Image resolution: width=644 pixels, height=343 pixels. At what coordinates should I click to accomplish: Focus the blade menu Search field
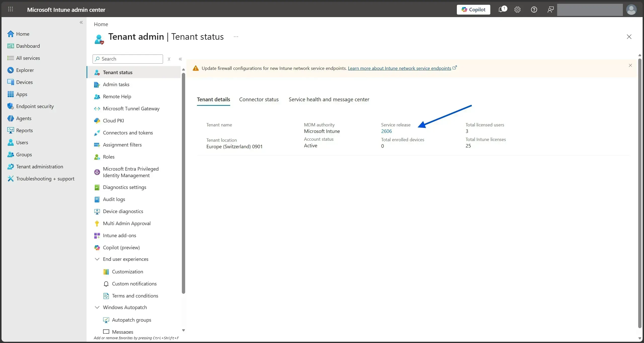(x=128, y=59)
